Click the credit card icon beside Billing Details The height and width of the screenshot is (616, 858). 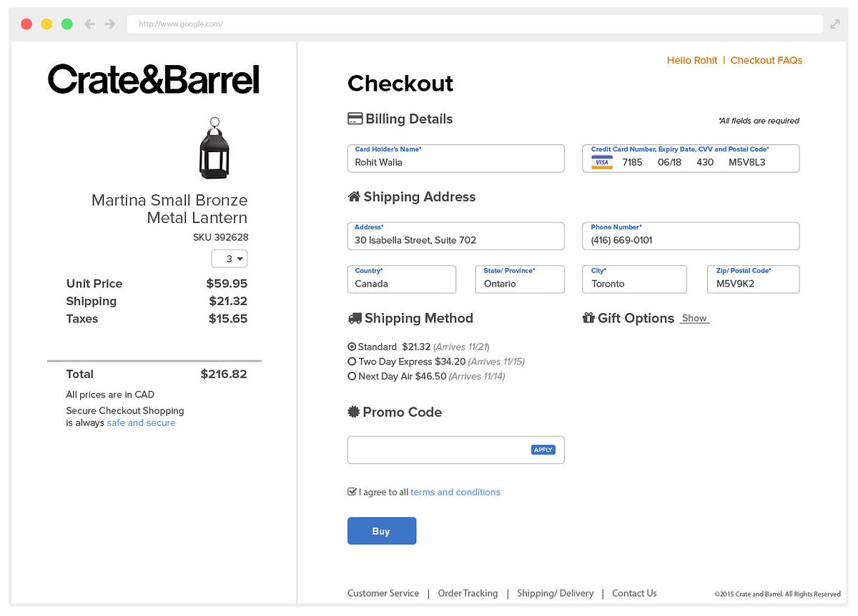click(x=355, y=119)
